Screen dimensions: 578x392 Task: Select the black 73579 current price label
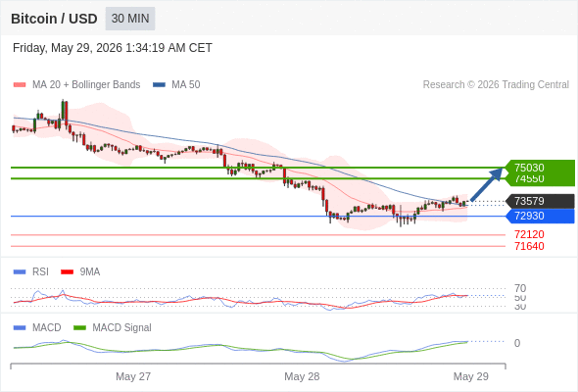click(x=540, y=201)
